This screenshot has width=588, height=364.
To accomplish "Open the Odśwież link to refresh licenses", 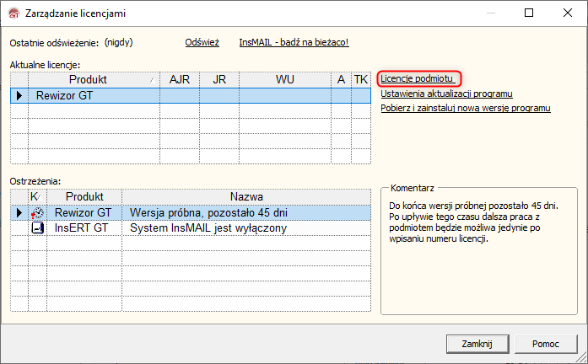I will tap(202, 42).
